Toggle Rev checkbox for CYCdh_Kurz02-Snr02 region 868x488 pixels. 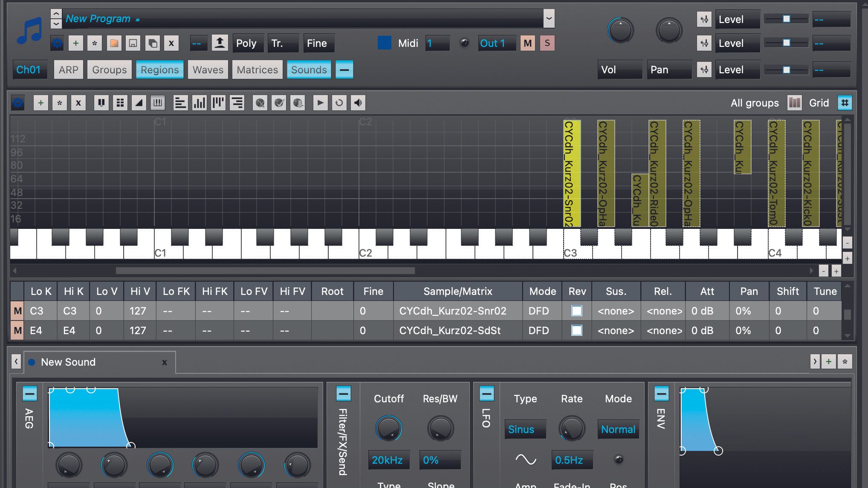(576, 311)
